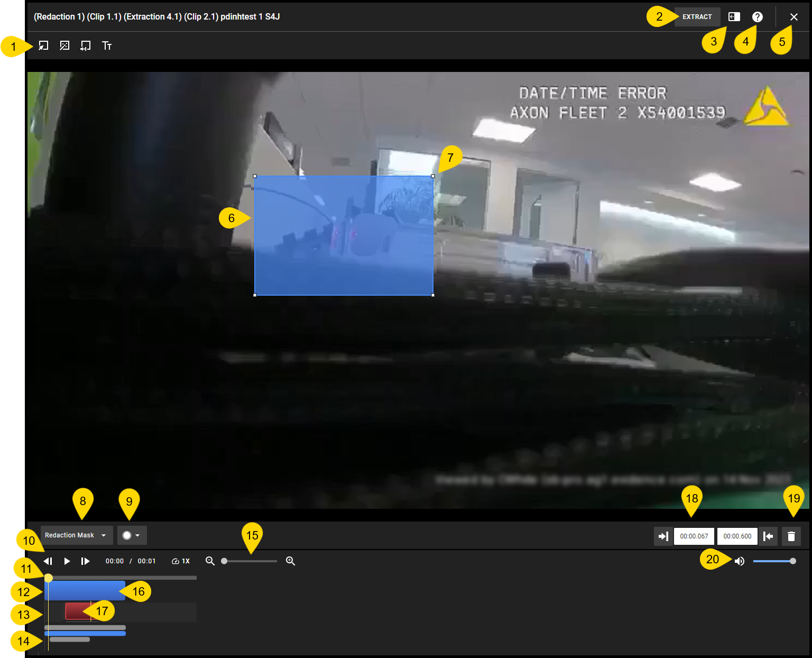Image resolution: width=812 pixels, height=658 pixels.
Task: Zoom out of the timeline with magnifier icon
Action: [x=210, y=561]
